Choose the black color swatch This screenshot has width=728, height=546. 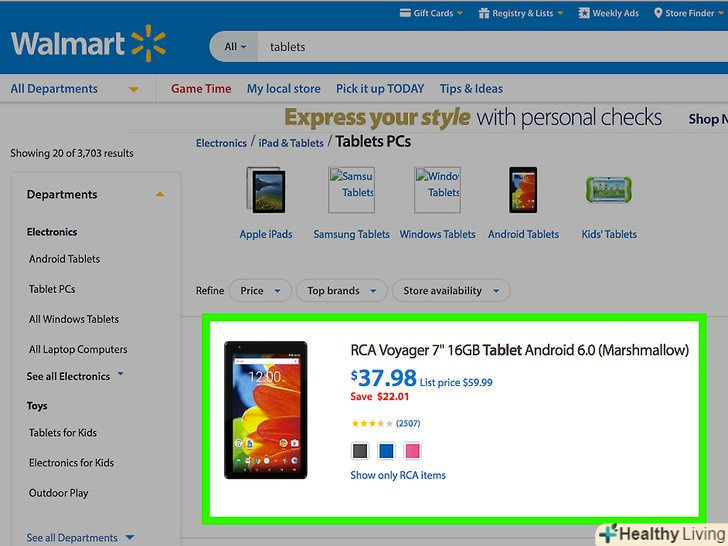(360, 450)
